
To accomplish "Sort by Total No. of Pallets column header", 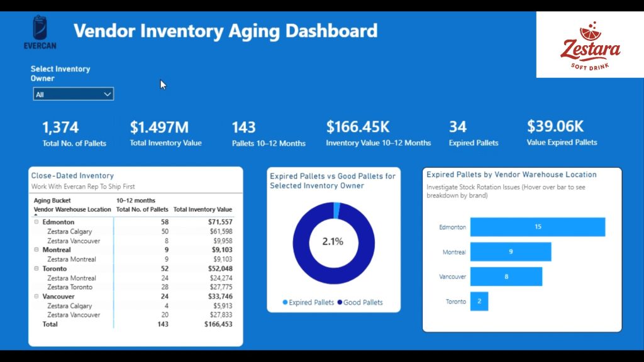I will (142, 209).
